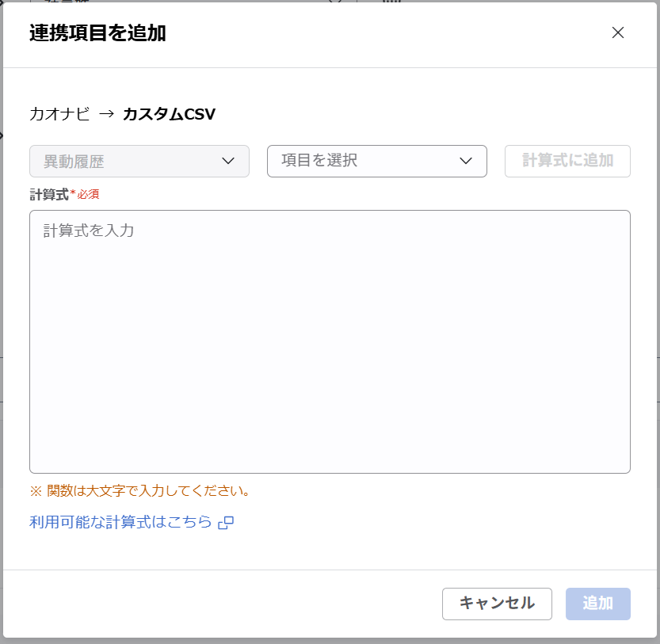Click the 計算式に追加 button
660x644 pixels.
coord(567,161)
